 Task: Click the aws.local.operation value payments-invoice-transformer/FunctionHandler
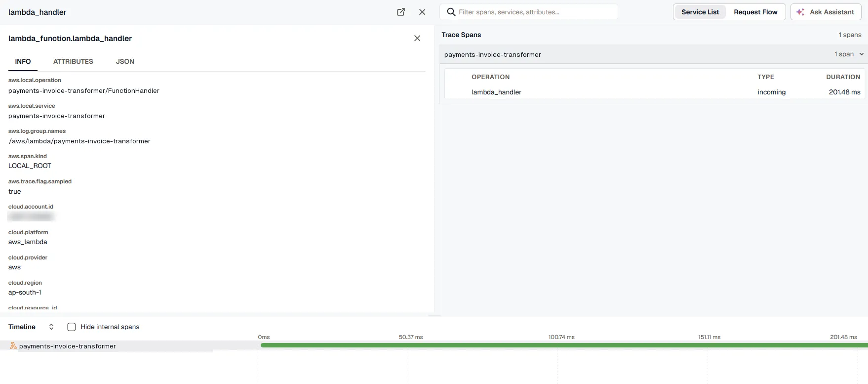pyautogui.click(x=84, y=90)
